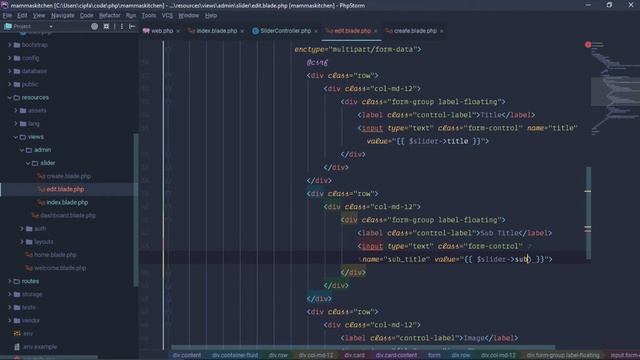Hide the Project panel with the hide arrow icon

coord(132,26)
